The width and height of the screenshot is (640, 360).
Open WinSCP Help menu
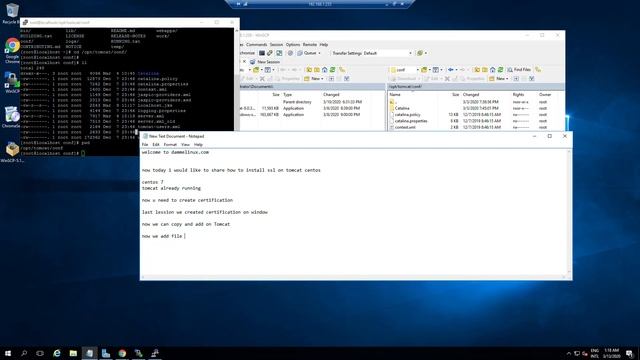click(x=324, y=44)
